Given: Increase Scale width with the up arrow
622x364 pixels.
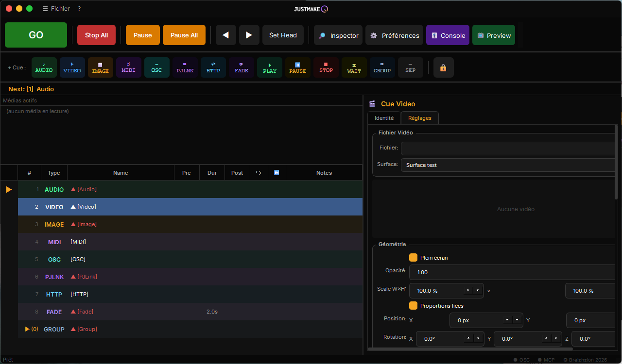Looking at the screenshot, I should coord(468,291).
